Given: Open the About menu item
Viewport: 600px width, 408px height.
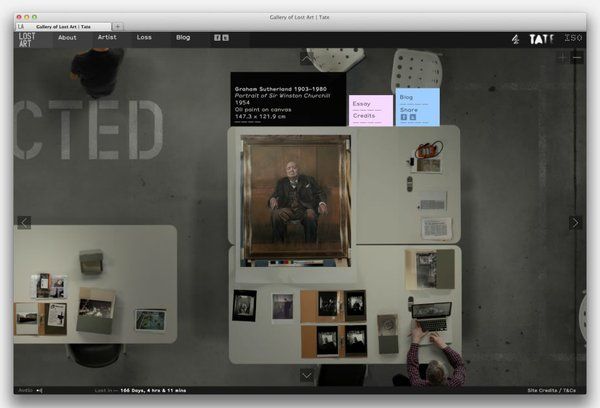Looking at the screenshot, I should 67,38.
